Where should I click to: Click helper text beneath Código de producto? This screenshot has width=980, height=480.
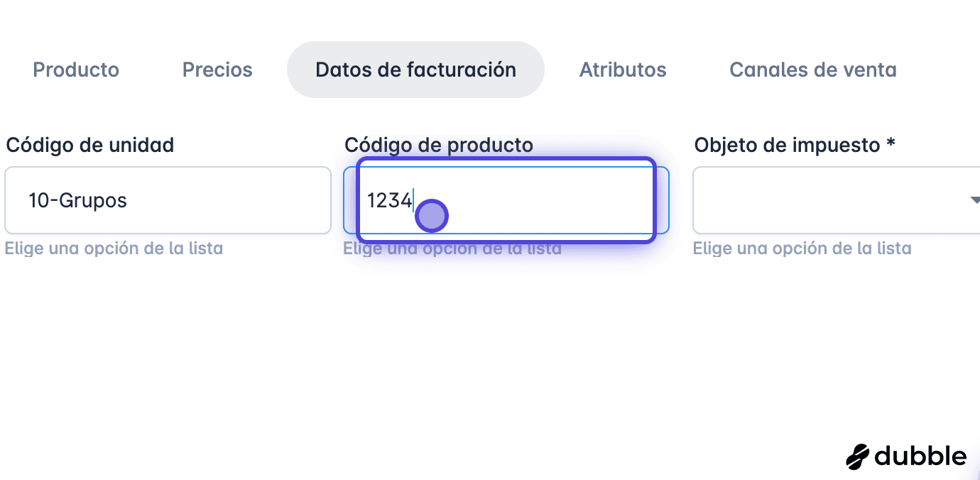point(452,249)
